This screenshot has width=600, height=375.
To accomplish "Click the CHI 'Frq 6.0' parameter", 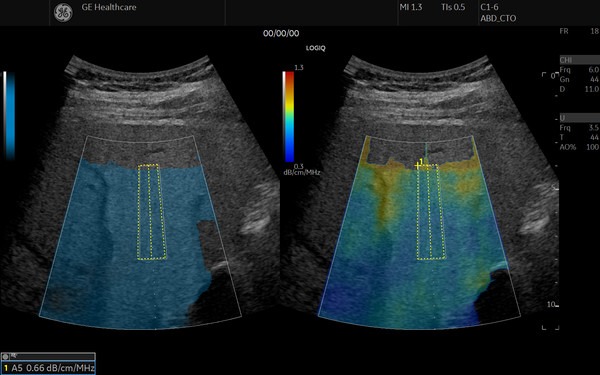I will 580,70.
